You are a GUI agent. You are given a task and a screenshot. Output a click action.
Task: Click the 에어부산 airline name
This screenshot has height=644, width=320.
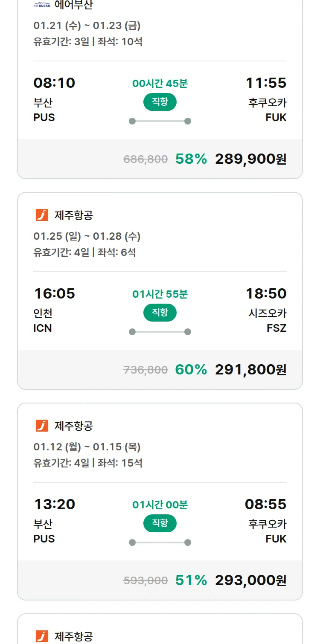[x=73, y=5]
